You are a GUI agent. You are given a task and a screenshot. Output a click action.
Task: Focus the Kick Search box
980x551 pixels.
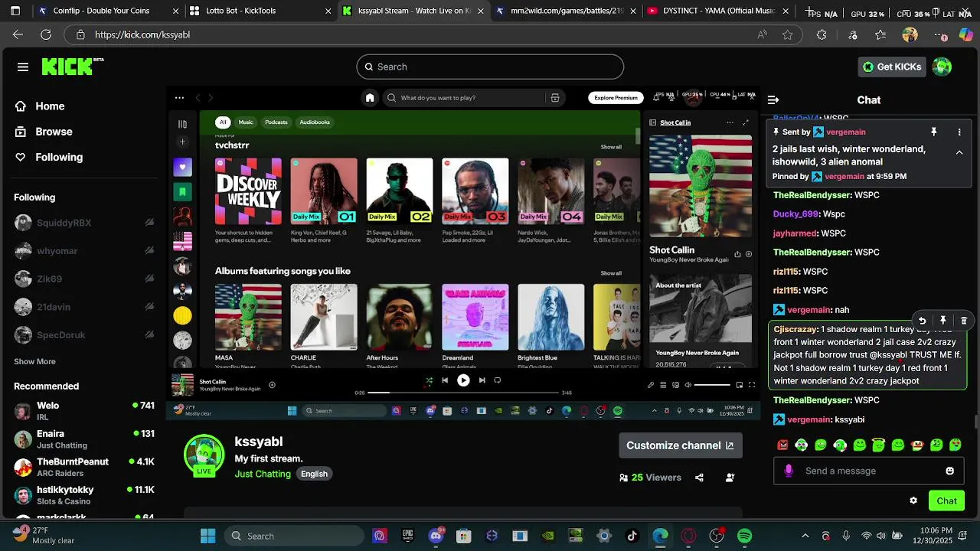pos(490,67)
